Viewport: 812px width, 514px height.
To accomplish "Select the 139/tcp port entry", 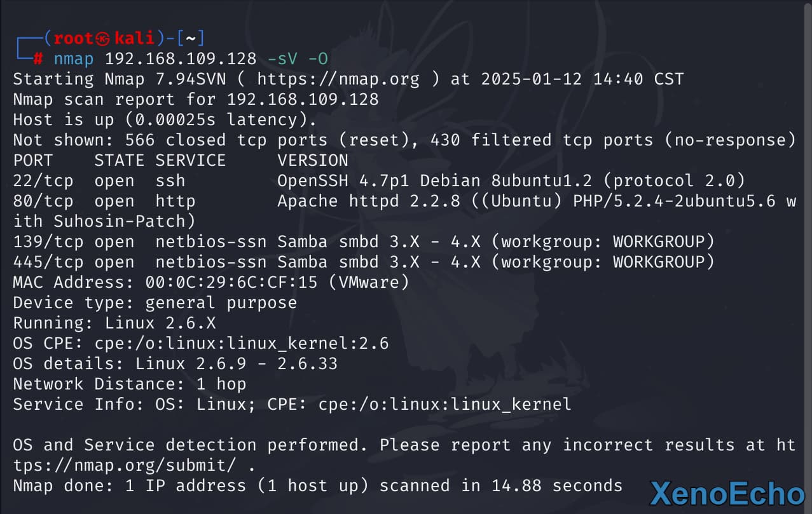I will click(x=48, y=242).
